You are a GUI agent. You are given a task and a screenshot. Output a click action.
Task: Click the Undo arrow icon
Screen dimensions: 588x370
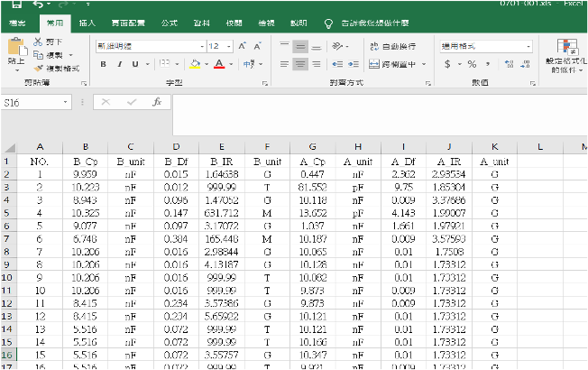pos(38,5)
